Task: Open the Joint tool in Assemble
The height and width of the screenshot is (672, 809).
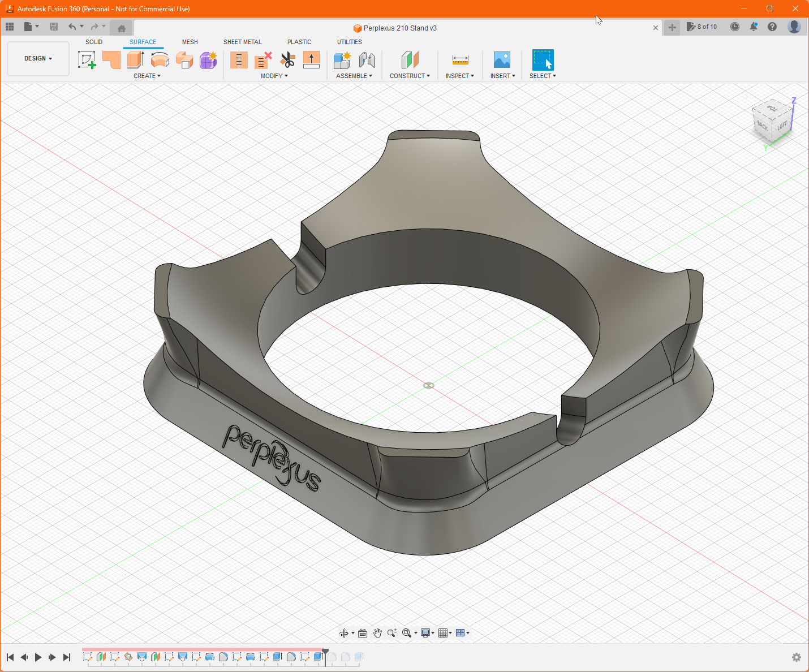Action: pos(367,59)
